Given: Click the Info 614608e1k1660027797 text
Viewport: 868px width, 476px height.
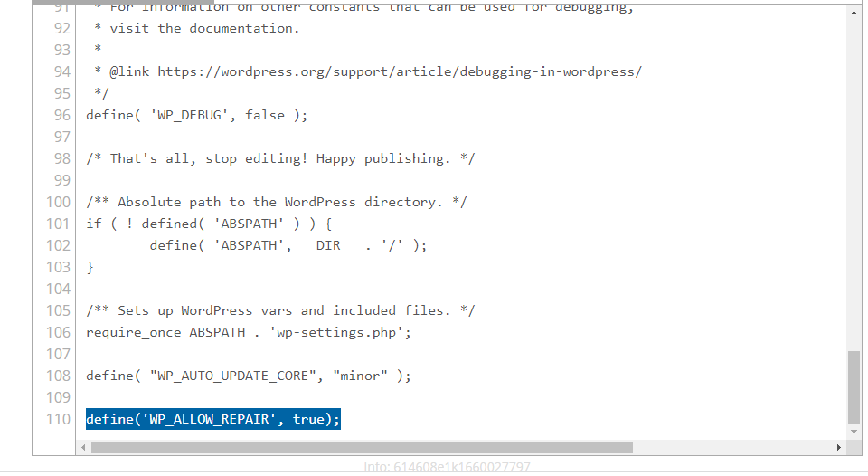Looking at the screenshot, I should point(447,467).
